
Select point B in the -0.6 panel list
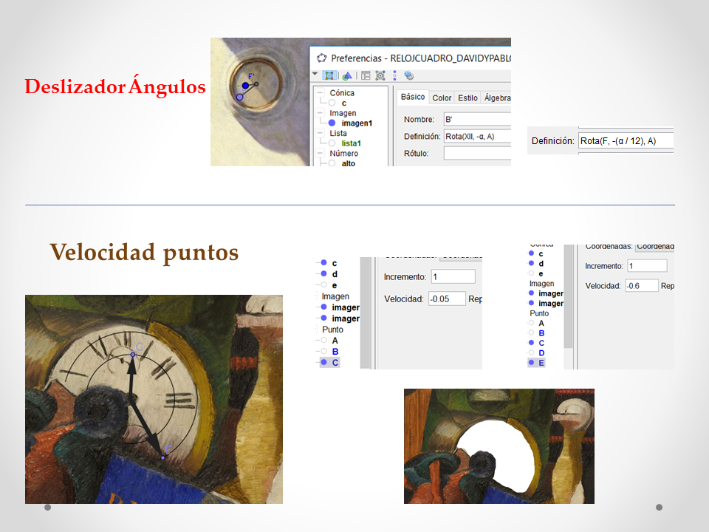[x=541, y=333]
